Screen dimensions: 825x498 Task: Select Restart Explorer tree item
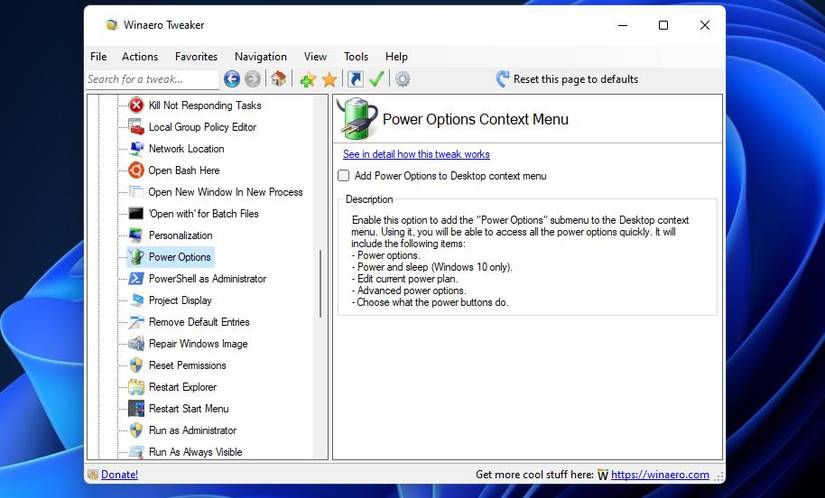coord(183,387)
